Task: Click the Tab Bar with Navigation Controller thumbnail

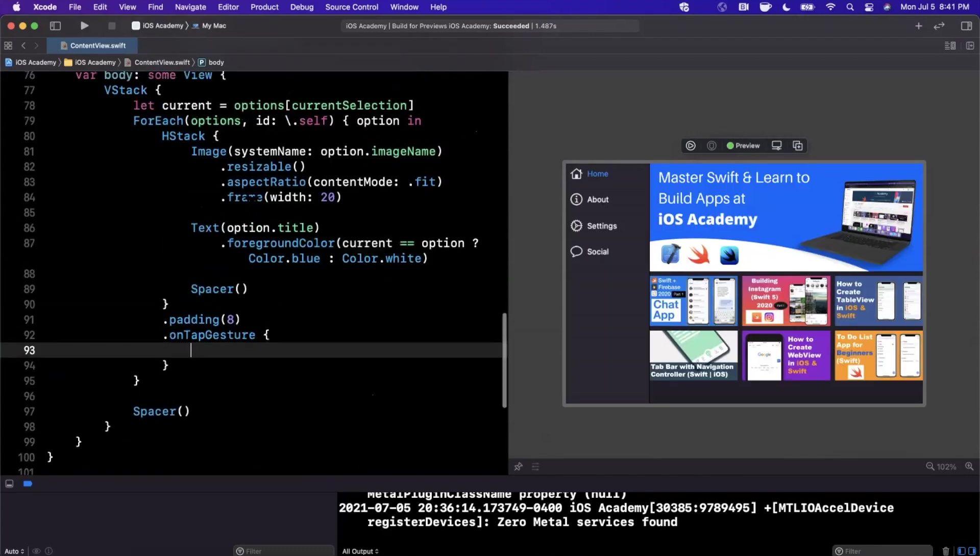Action: [x=694, y=356]
